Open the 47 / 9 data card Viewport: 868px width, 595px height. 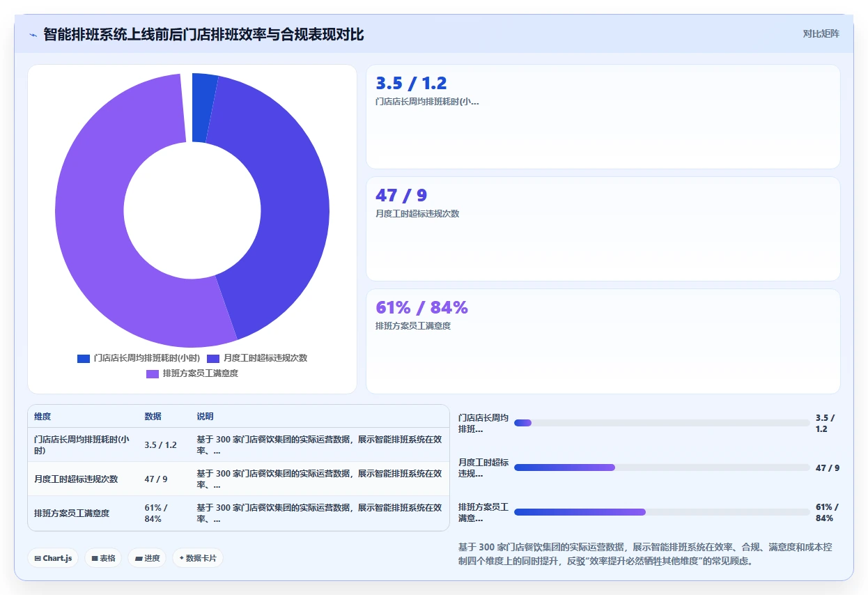point(603,229)
